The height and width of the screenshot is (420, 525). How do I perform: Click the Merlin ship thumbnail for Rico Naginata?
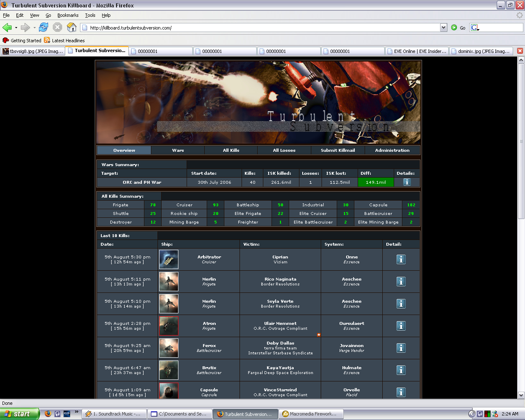pos(169,281)
